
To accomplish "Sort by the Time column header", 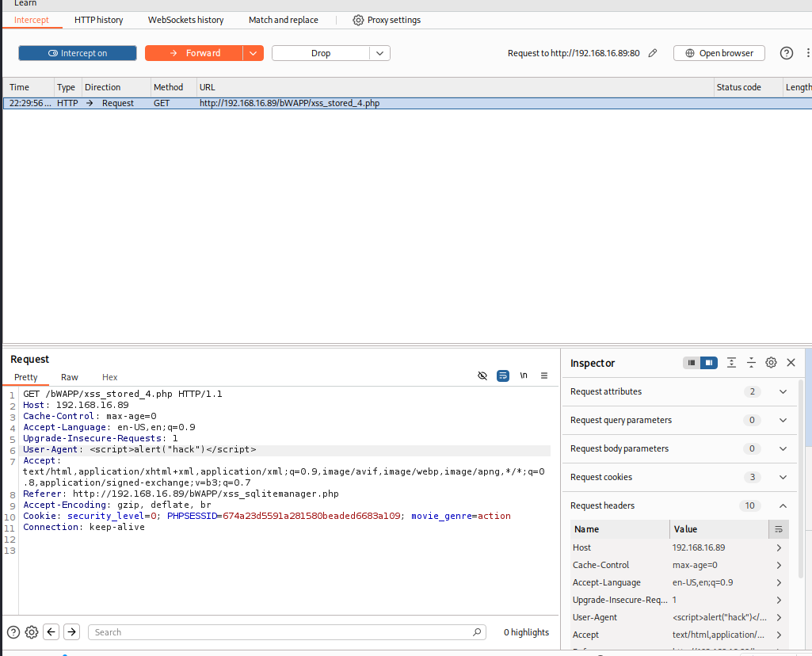I will coord(29,87).
